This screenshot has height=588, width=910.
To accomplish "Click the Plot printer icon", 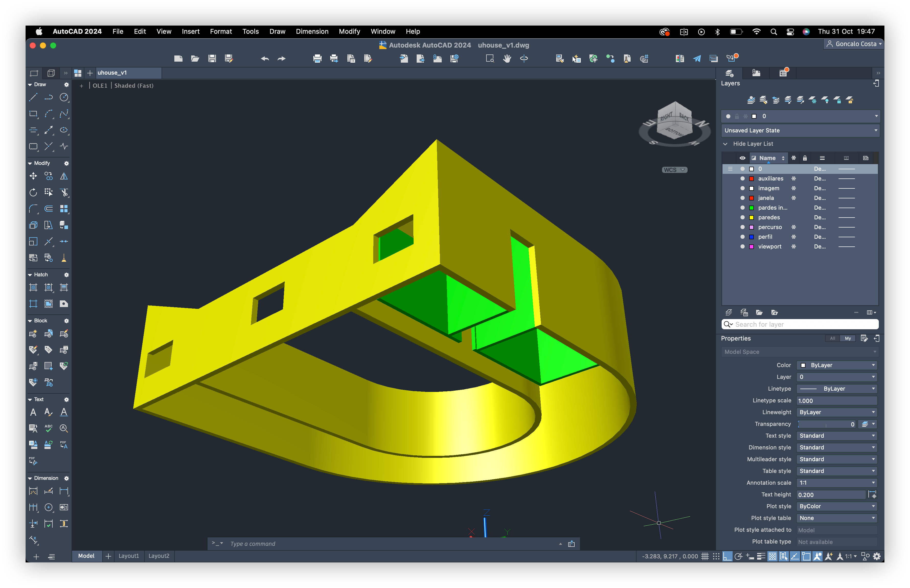I will (317, 59).
